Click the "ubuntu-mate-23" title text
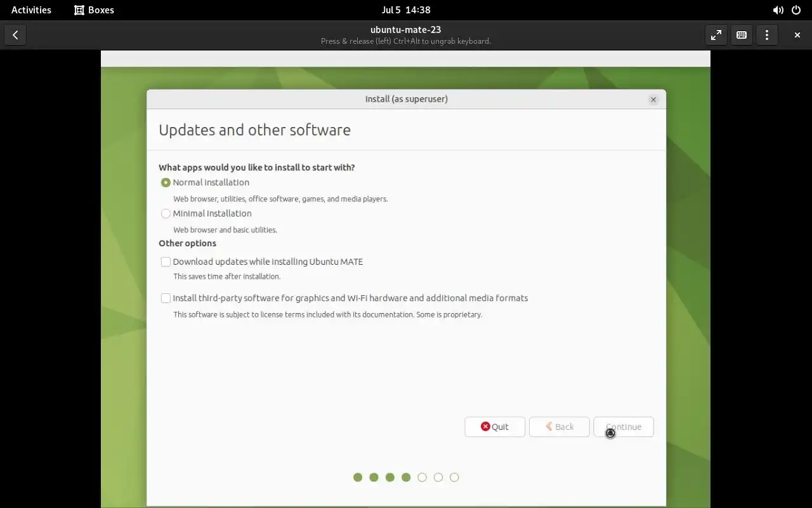 (x=406, y=30)
